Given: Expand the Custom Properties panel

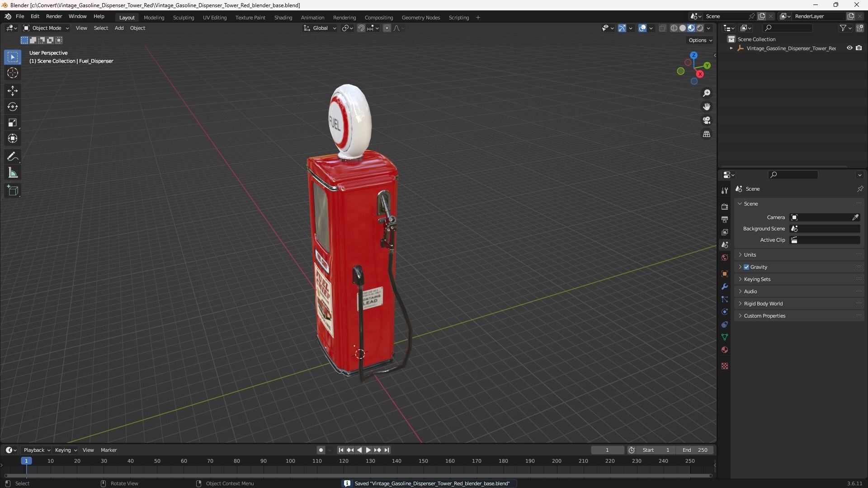Looking at the screenshot, I should [x=799, y=316].
